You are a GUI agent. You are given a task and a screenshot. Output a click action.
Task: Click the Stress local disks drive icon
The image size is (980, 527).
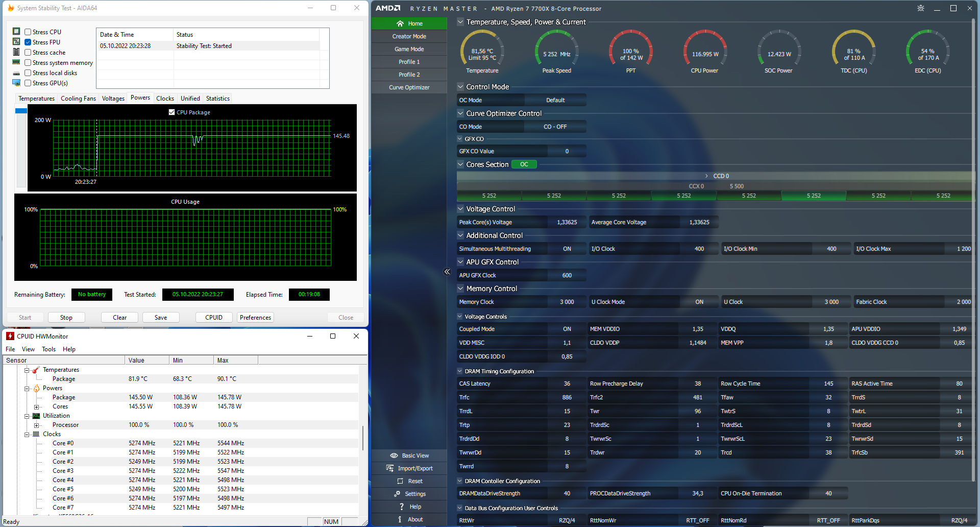coord(16,73)
